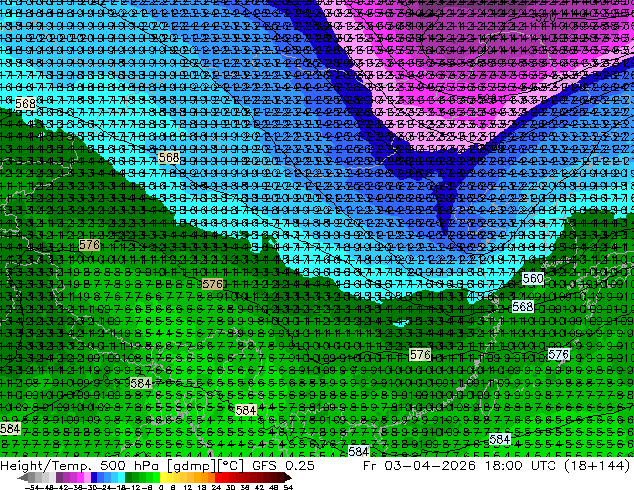Image resolution: width=634 pixels, height=490 pixels.
Task: Select the [gdmp] unit label
Action: click(192, 466)
